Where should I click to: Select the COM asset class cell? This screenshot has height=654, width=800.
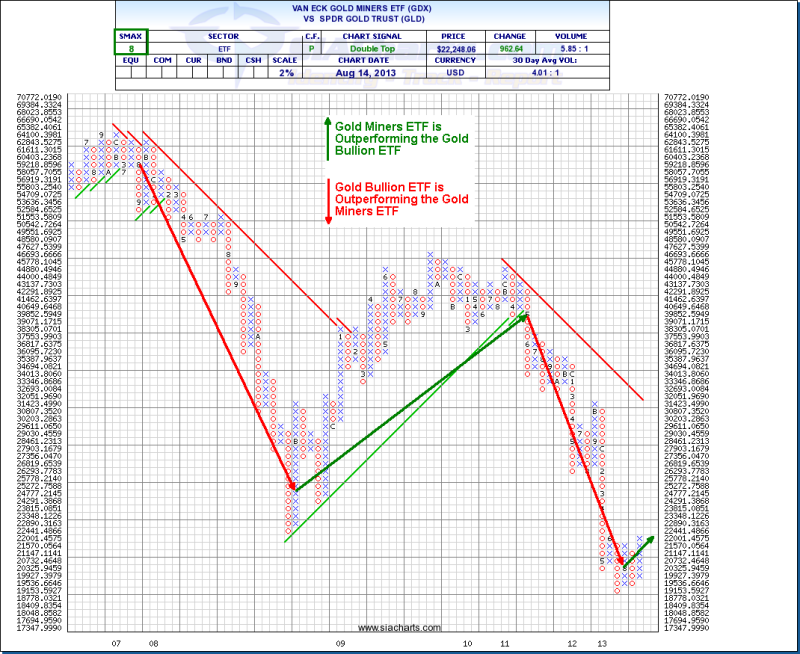[x=161, y=59]
